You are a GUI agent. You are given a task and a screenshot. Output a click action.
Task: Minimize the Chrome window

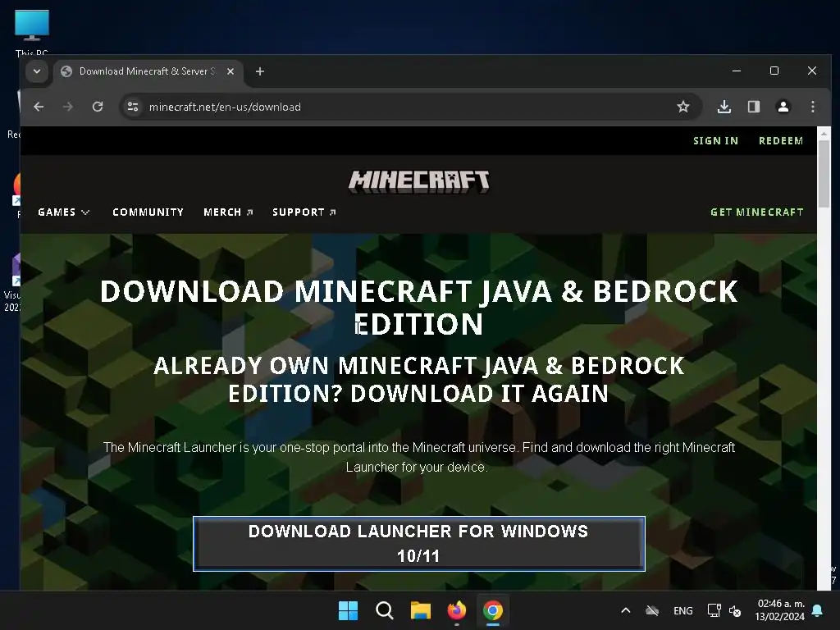[737, 71]
